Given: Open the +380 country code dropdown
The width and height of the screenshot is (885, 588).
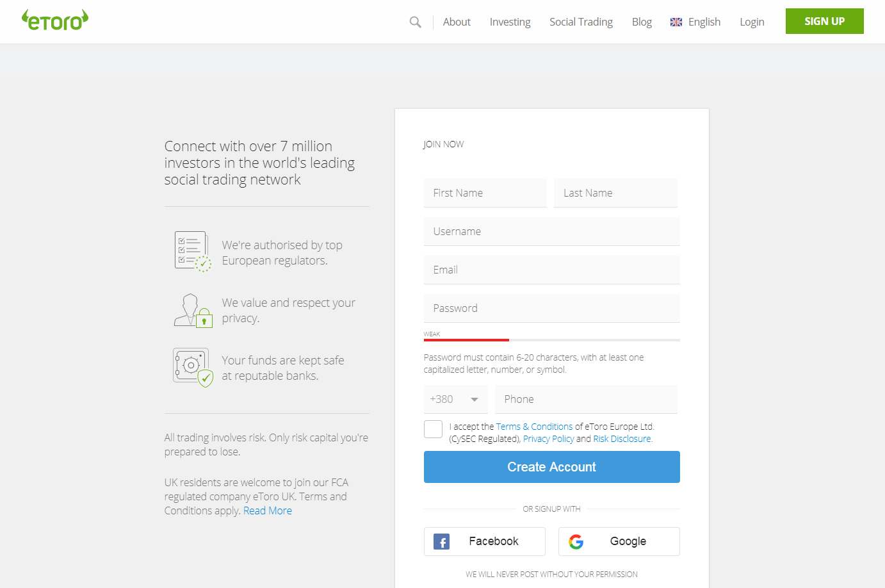Looking at the screenshot, I should 455,399.
